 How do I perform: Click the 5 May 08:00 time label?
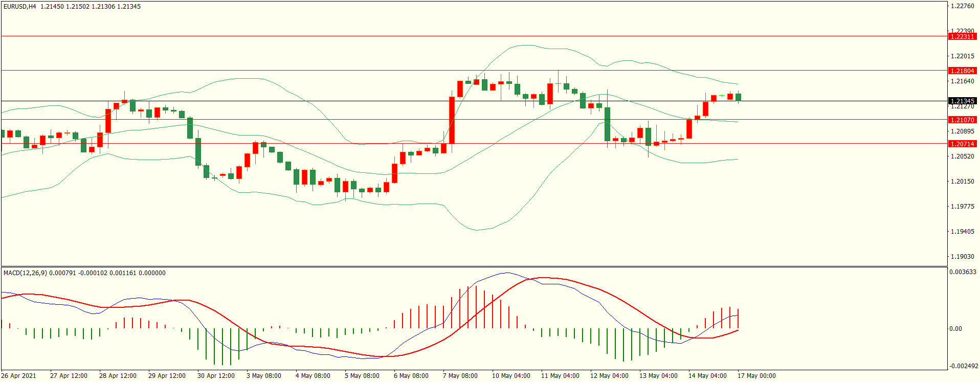[362, 376]
